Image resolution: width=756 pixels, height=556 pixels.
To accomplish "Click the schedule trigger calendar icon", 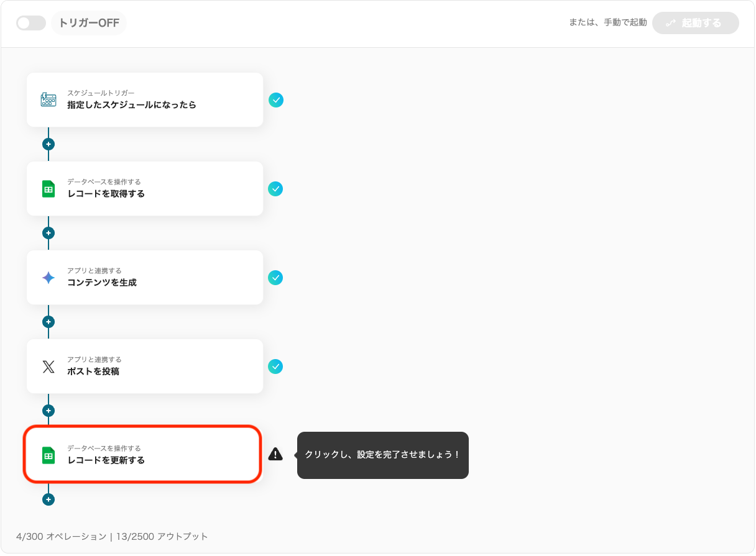I will click(x=48, y=100).
